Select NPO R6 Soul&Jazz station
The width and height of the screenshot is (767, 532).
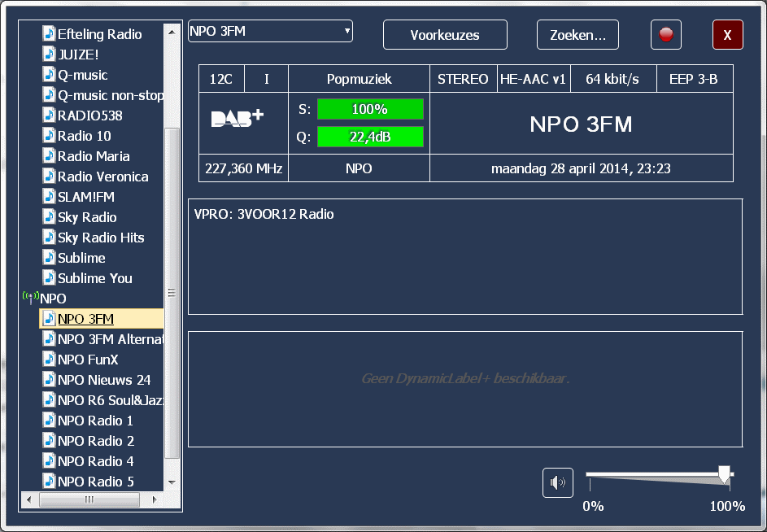[111, 400]
